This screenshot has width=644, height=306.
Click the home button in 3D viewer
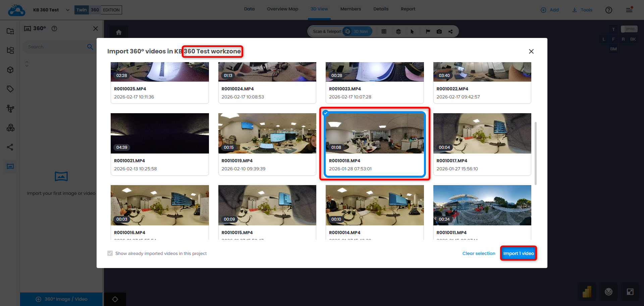119,32
